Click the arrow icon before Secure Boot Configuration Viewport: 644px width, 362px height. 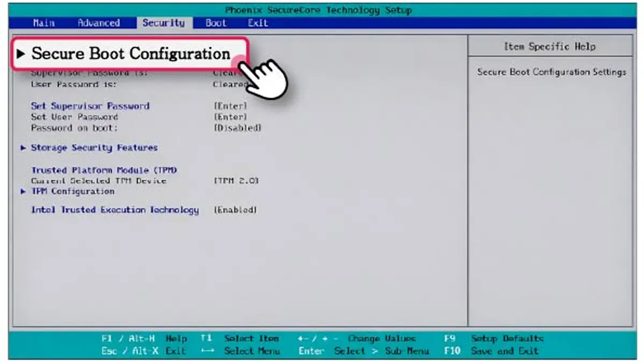coord(23,54)
